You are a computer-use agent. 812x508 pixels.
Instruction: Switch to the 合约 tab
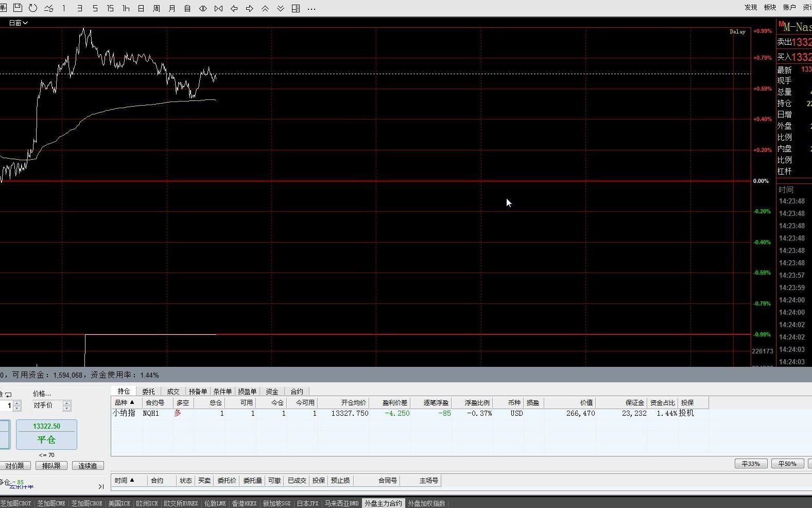coord(297,392)
